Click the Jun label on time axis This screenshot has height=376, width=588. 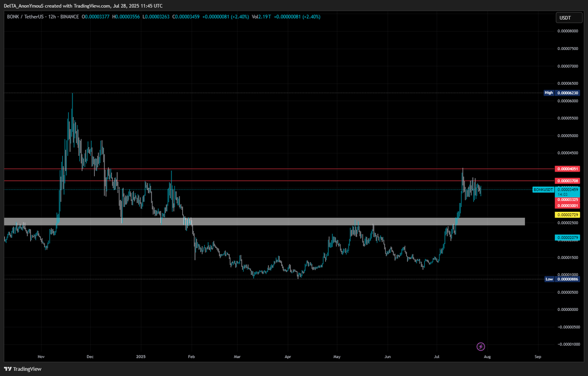coord(388,357)
